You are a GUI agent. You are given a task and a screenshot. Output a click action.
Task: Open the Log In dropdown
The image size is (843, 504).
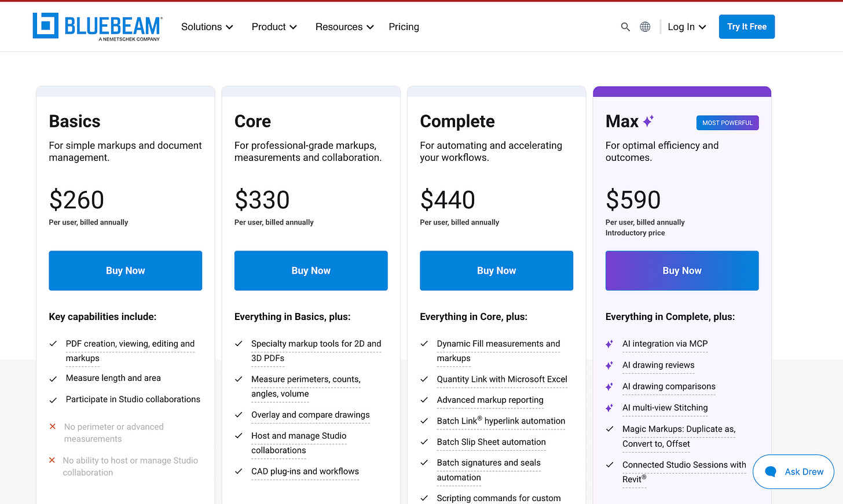tap(687, 27)
